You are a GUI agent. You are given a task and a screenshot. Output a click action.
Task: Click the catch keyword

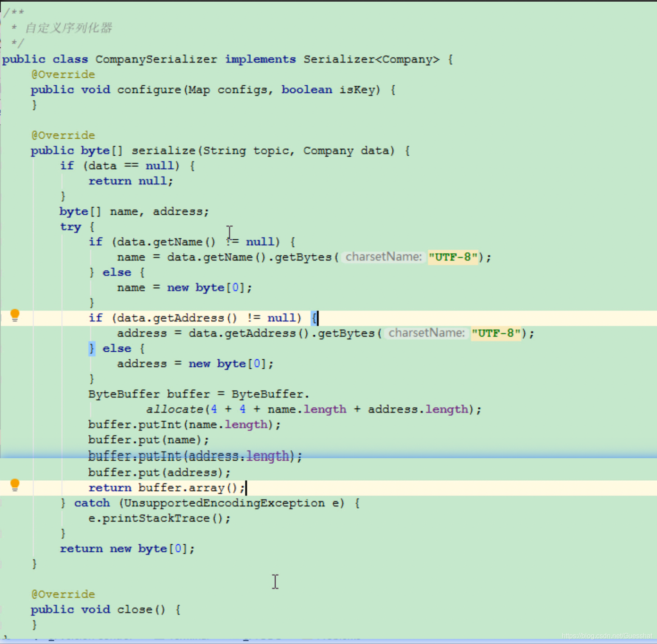[92, 503]
